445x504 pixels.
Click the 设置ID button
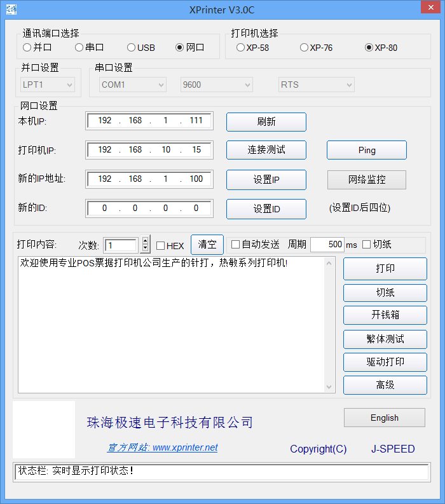click(x=266, y=209)
